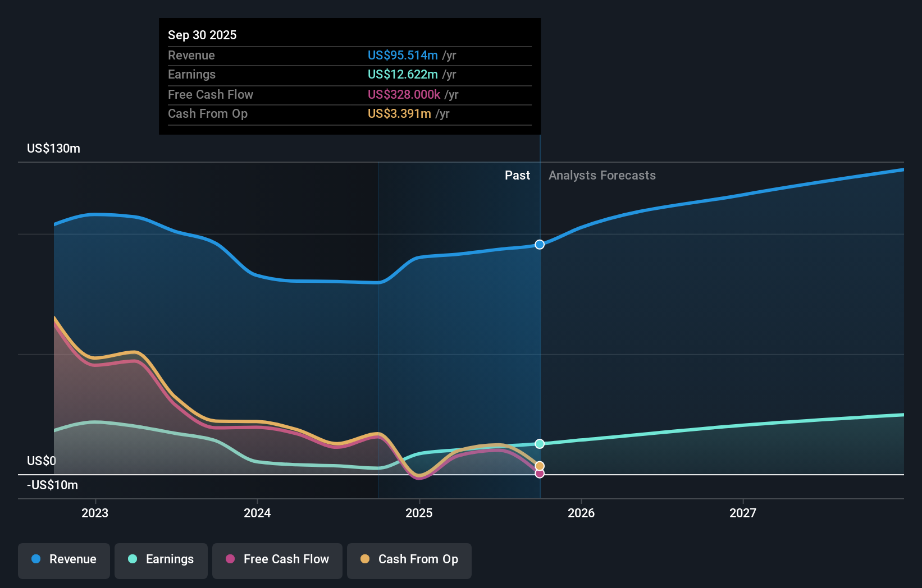This screenshot has width=922, height=588.
Task: Select the blue Revenue data point marker
Action: click(540, 244)
